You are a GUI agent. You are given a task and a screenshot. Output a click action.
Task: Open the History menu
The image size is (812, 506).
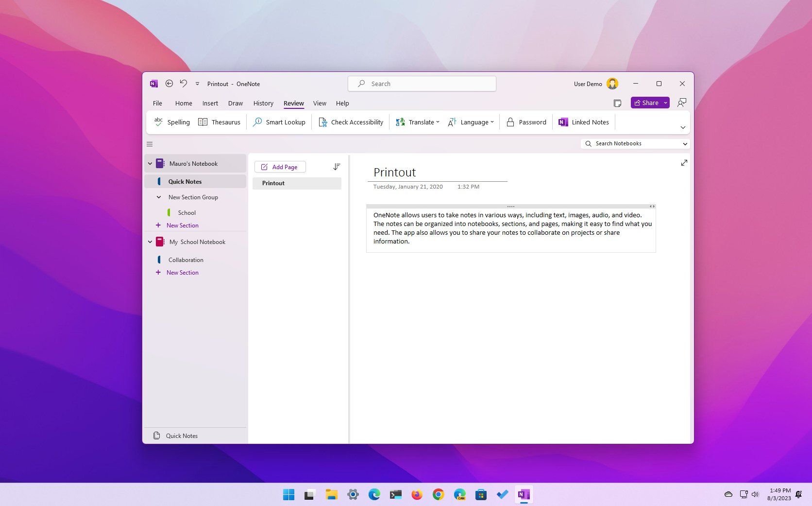263,103
